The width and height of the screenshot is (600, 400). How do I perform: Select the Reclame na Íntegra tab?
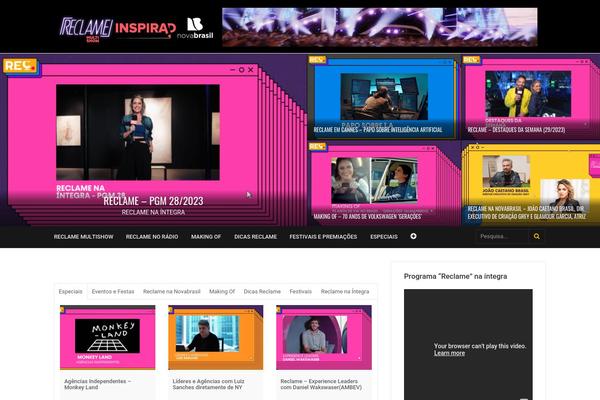(x=345, y=292)
